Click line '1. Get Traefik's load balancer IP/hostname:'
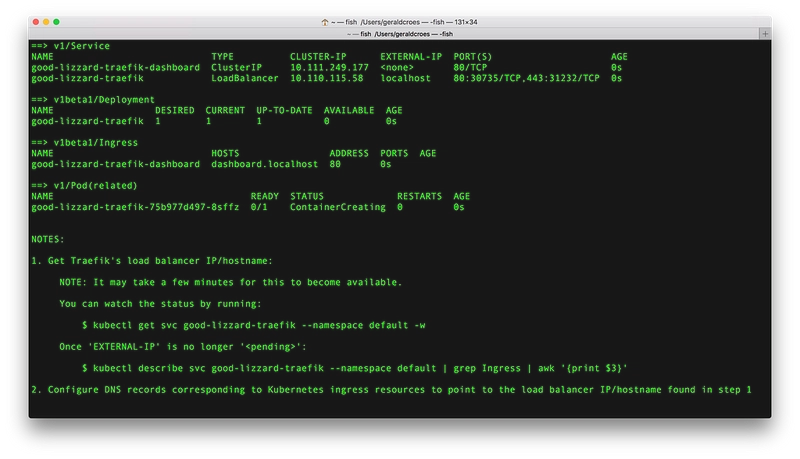Viewport: 800px width, 459px height. [152, 261]
